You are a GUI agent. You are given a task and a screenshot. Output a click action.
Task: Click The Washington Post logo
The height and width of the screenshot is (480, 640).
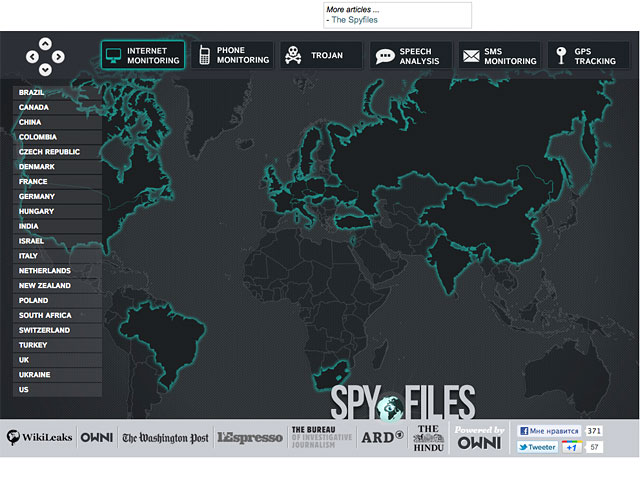tap(165, 438)
